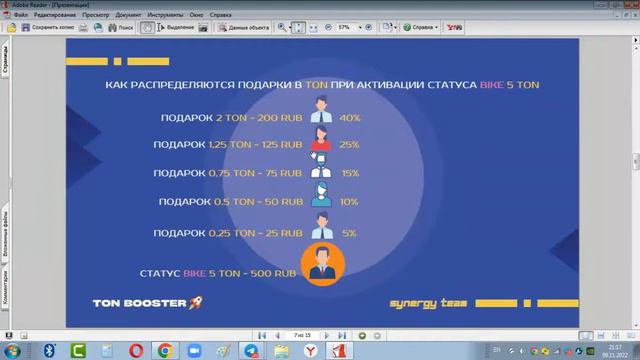
Task: Open Search (Поиск) with the binoculars icon
Action: coord(121,27)
